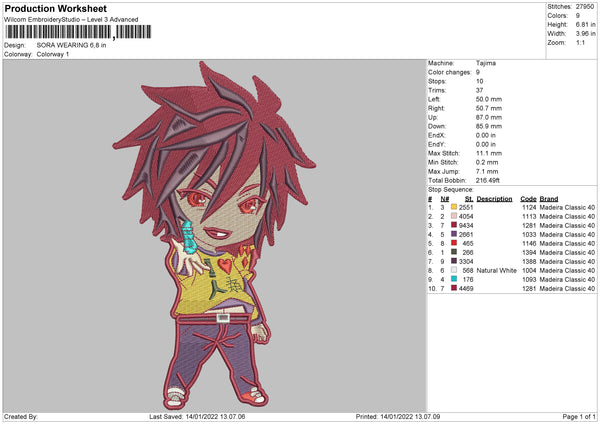600x424 pixels.
Task: Click the Natural White color swatch
Action: coord(454,270)
